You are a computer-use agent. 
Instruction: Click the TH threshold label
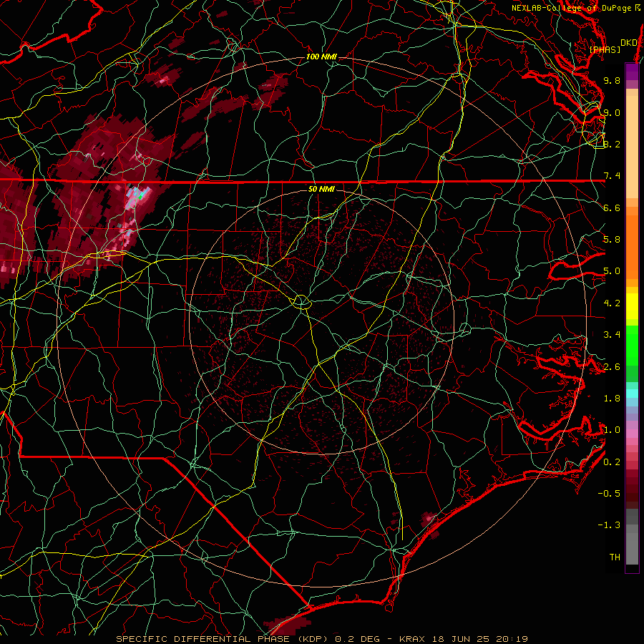[x=615, y=557]
